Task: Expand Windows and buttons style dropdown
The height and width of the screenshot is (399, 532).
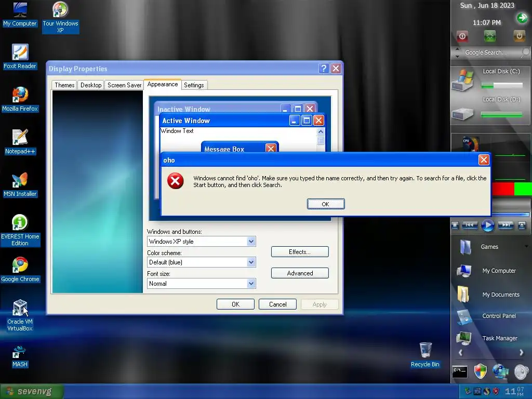Action: [x=251, y=241]
